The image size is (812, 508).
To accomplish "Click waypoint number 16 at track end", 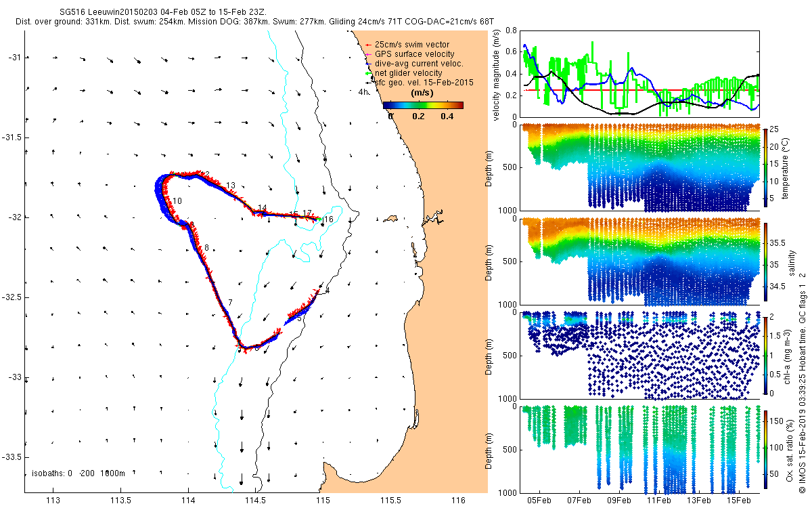I will [x=328, y=220].
